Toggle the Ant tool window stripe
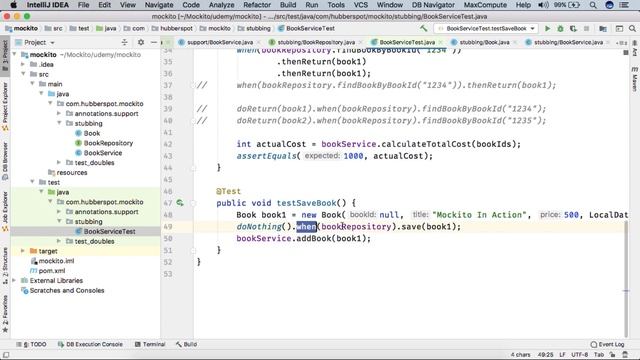The width and height of the screenshot is (640, 360). (635, 48)
